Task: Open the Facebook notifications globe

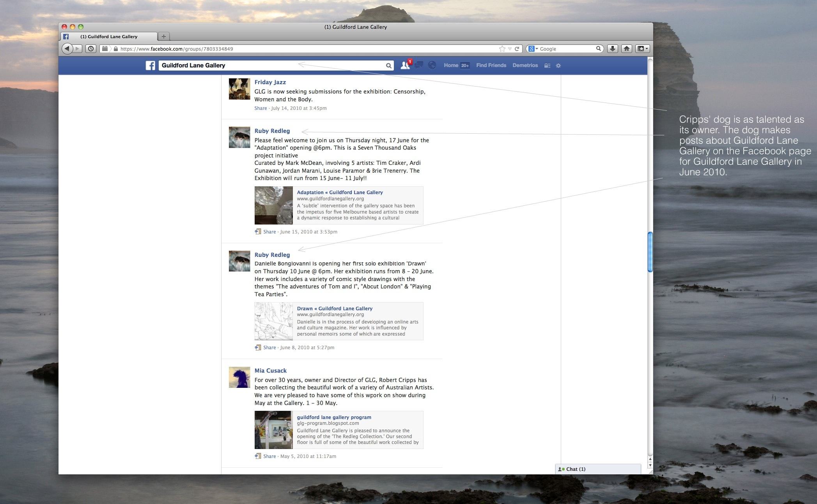Action: [432, 65]
